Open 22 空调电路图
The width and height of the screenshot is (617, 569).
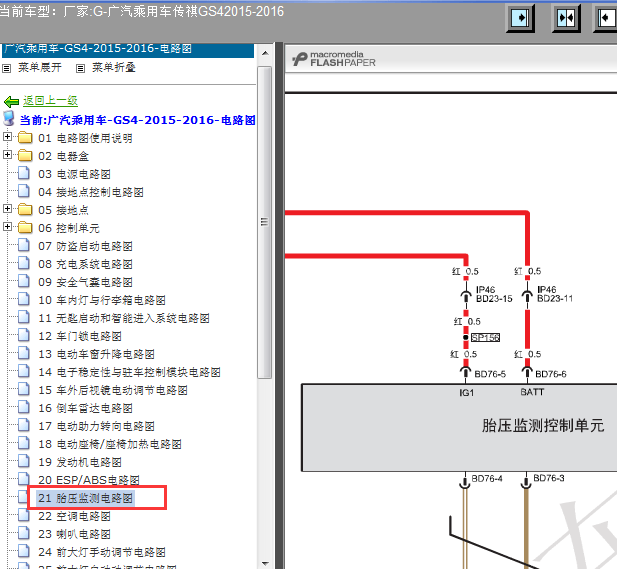click(x=74, y=516)
